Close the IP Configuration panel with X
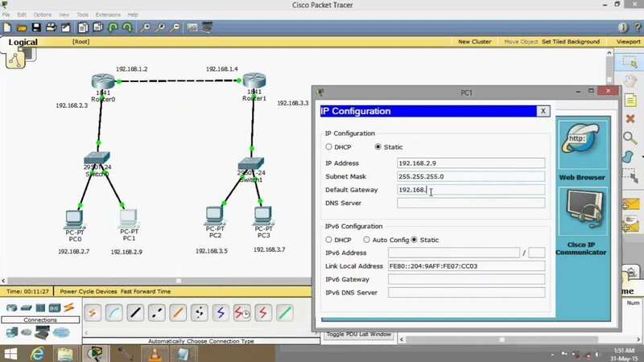 point(543,111)
